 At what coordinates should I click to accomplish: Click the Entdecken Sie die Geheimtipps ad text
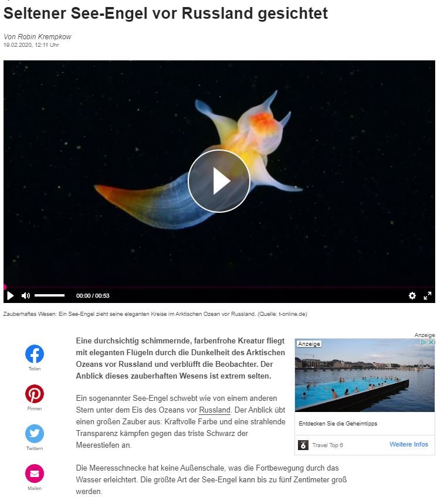pyautogui.click(x=338, y=423)
